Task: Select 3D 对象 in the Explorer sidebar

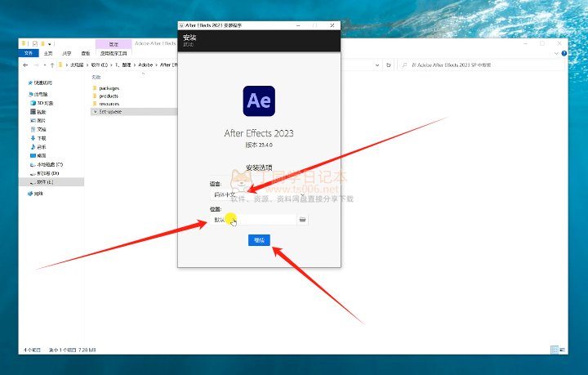Action: coord(45,103)
